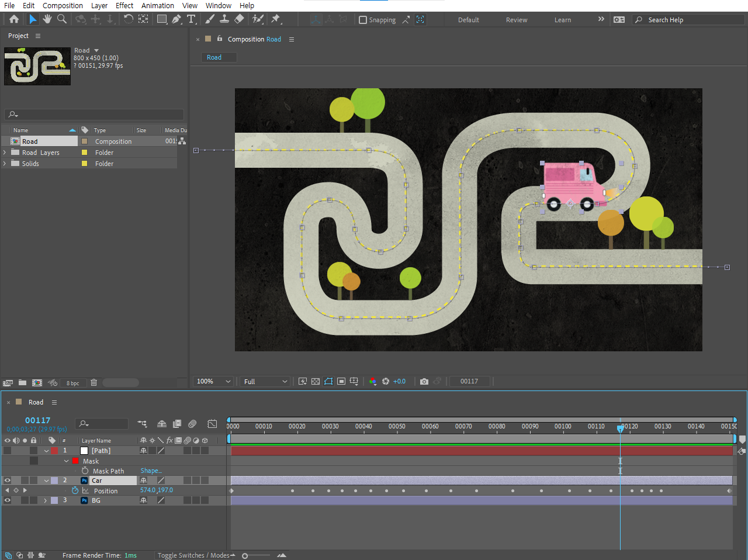Screen dimensions: 748x560
Task: Click the Shape... link for Mask Path
Action: click(x=151, y=471)
